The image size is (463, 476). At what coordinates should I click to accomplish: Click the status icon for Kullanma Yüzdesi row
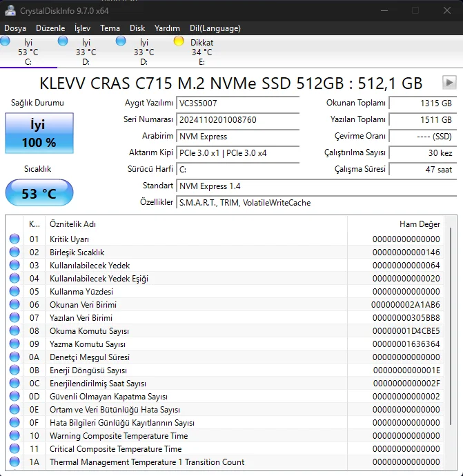tap(14, 291)
